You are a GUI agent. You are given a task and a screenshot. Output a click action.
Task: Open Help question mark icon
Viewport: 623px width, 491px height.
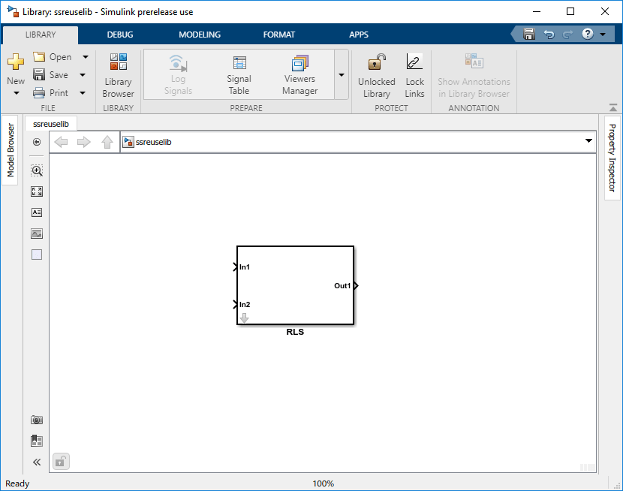587,34
